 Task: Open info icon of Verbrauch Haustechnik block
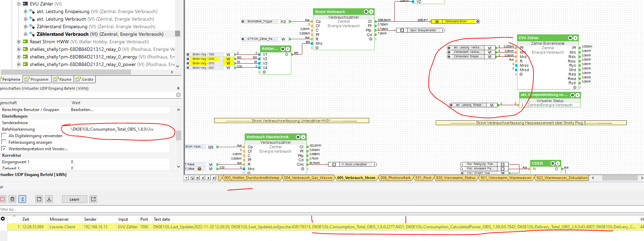click(x=303, y=137)
